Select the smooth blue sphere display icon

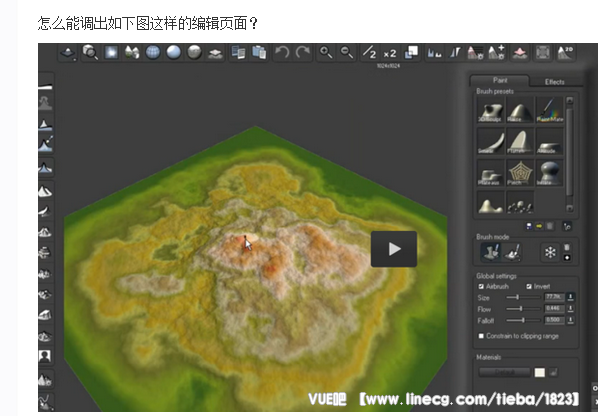coord(173,53)
